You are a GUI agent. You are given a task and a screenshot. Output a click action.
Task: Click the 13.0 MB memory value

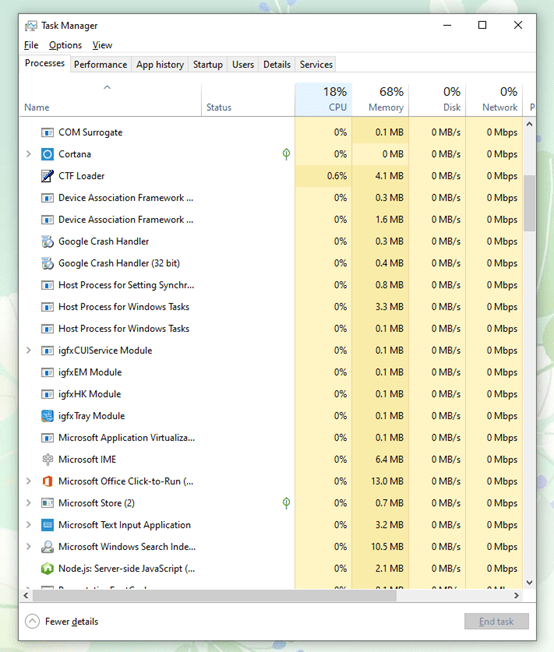(x=387, y=482)
